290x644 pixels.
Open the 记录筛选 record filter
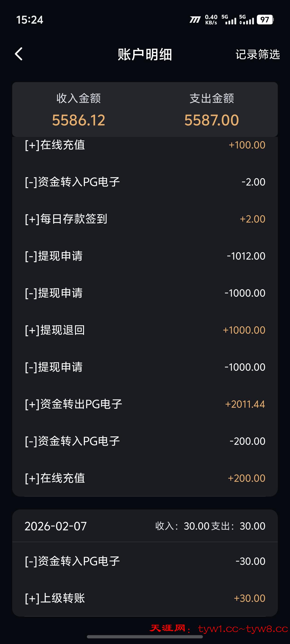click(x=258, y=54)
